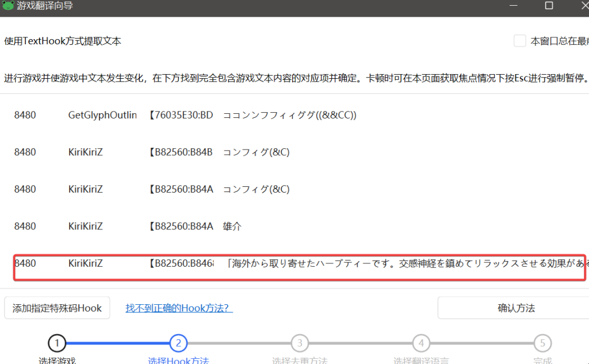Click the 游戏翻译向导 window title text

(x=45, y=6)
